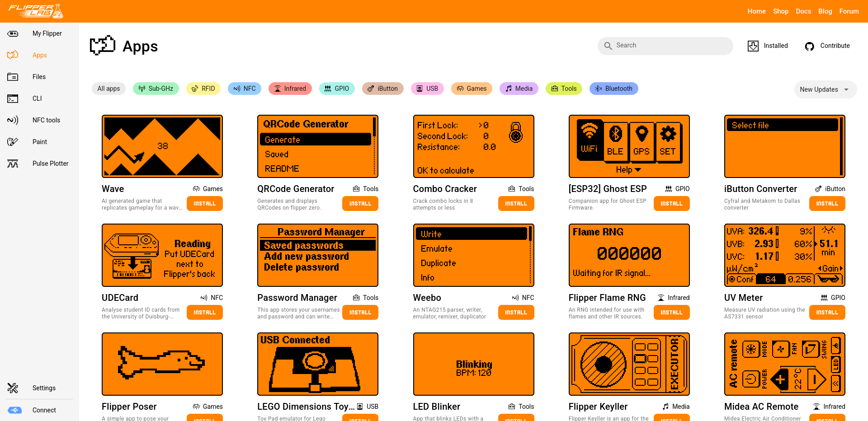The width and height of the screenshot is (868, 421).
Task: Click the Games category icon on Wave card
Action: tap(196, 189)
